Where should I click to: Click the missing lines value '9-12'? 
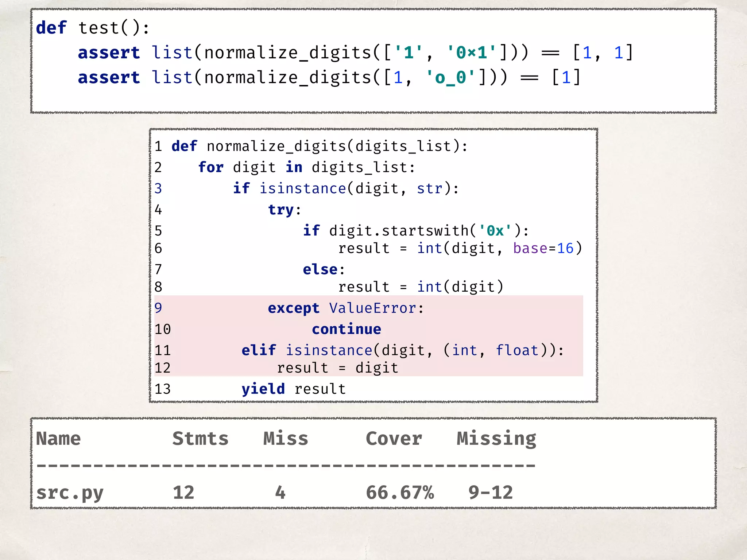coord(491,493)
